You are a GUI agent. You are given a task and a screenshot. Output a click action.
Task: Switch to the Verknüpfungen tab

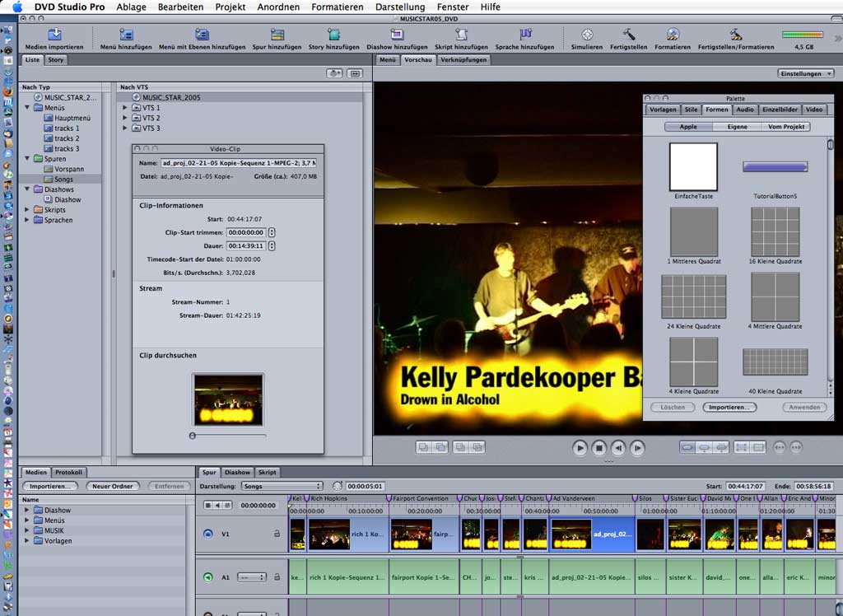(463, 60)
